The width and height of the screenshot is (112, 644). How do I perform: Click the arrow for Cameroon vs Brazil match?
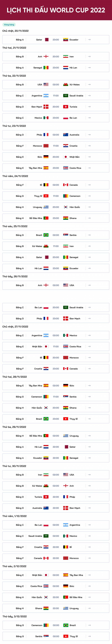click(x=89, y=625)
